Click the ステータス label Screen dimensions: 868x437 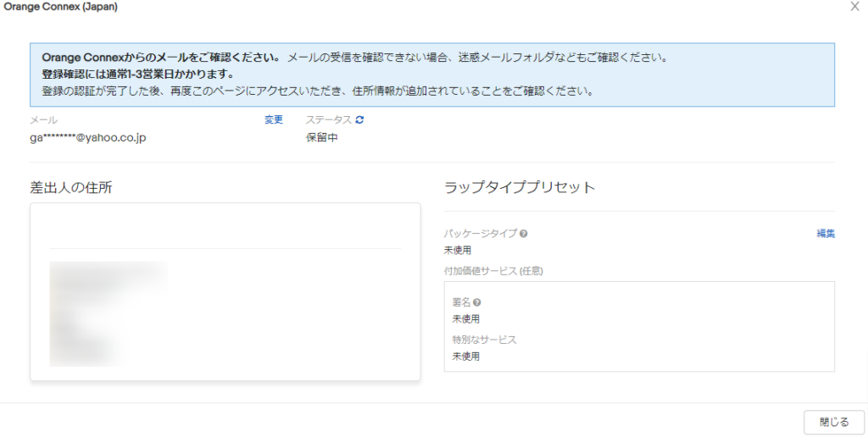[329, 119]
